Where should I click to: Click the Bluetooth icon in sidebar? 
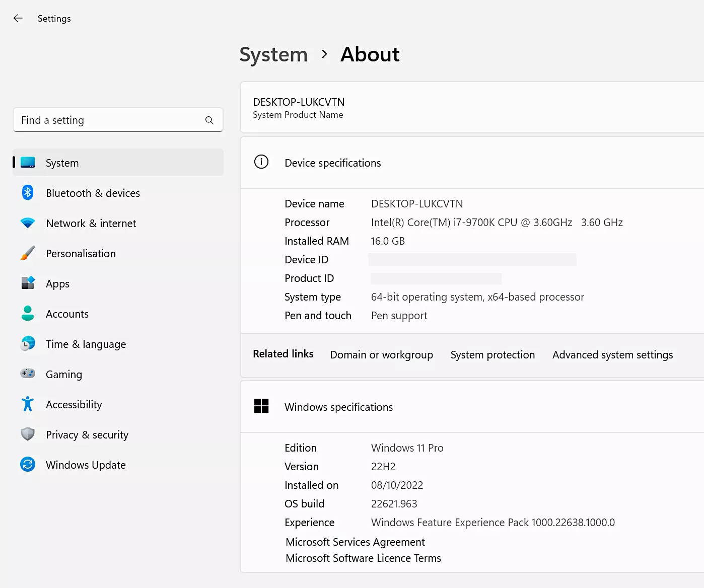(x=28, y=193)
